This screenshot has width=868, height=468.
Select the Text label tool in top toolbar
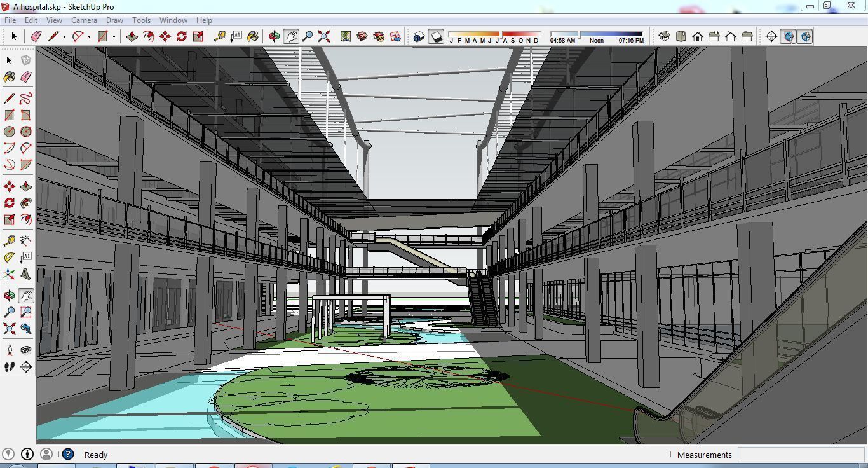236,36
